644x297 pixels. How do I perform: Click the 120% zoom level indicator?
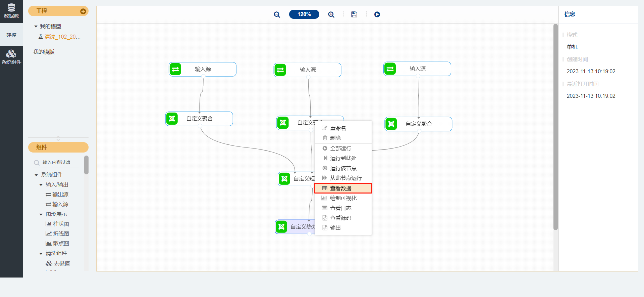pos(304,14)
